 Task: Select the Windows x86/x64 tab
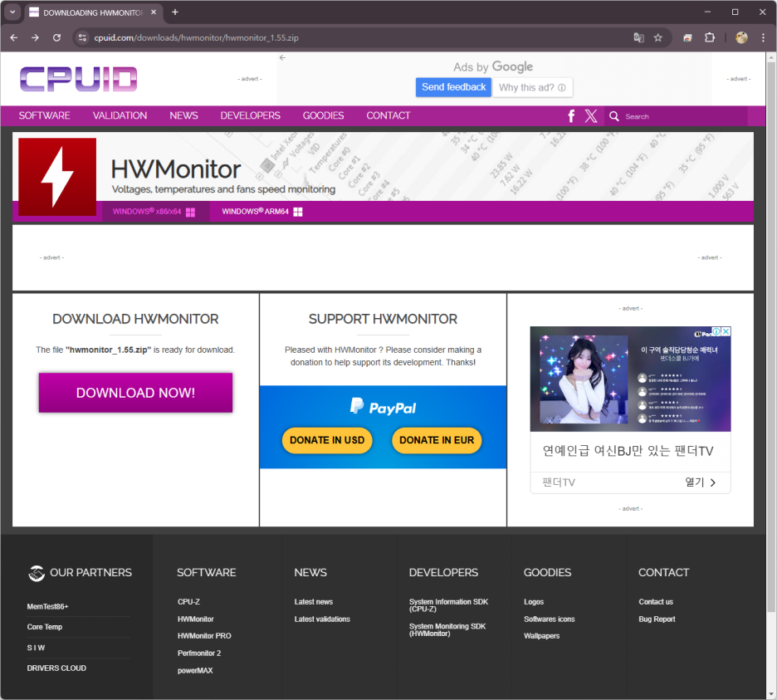(x=154, y=212)
